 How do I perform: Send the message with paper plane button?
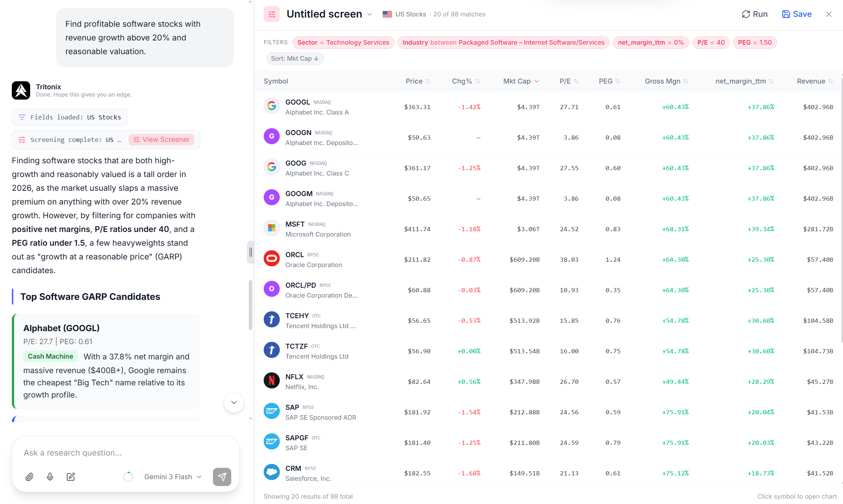(x=222, y=477)
